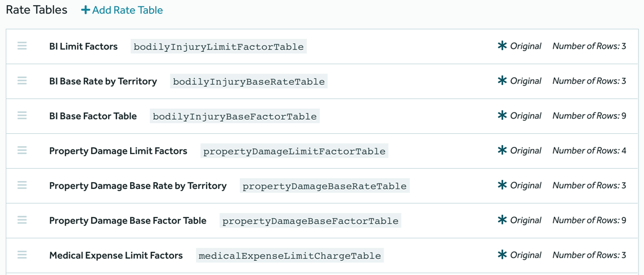Open Property Damage Limit Factors table
644x275 pixels.
coord(118,151)
